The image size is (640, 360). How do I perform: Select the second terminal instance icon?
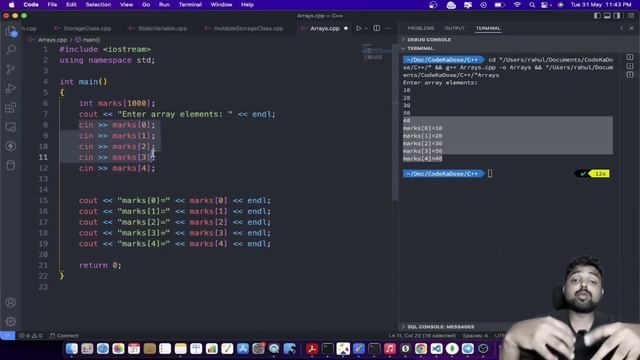630,66
